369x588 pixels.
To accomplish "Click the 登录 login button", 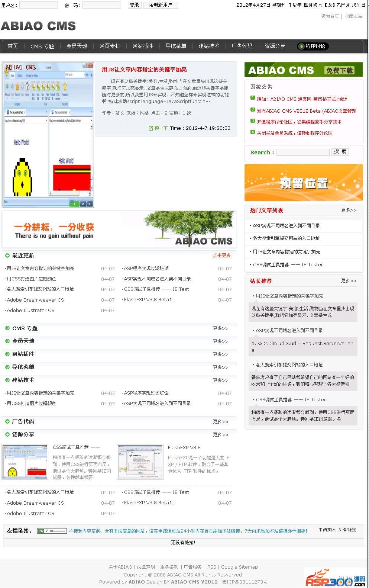I will (135, 5).
